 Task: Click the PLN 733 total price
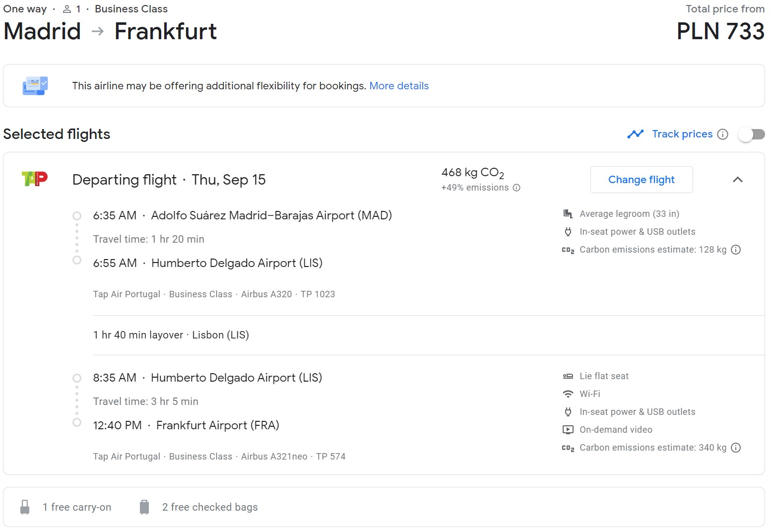click(720, 31)
